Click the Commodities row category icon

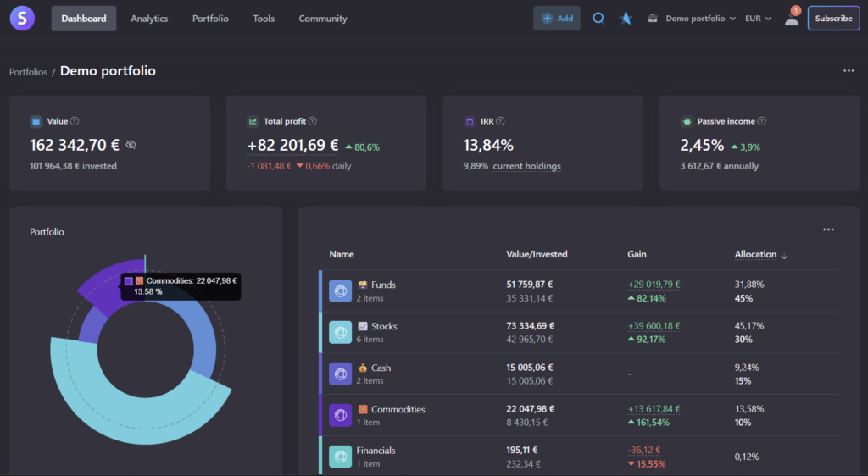(x=340, y=415)
